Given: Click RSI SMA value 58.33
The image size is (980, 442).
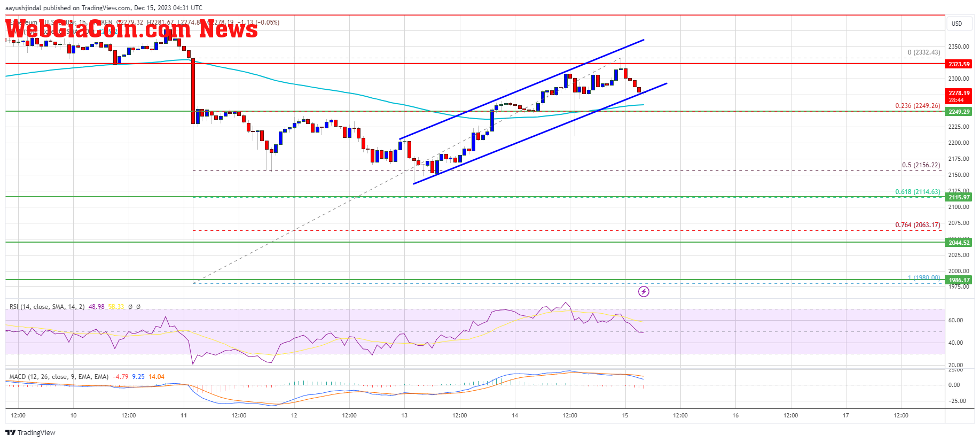Looking at the screenshot, I should click(x=116, y=307).
